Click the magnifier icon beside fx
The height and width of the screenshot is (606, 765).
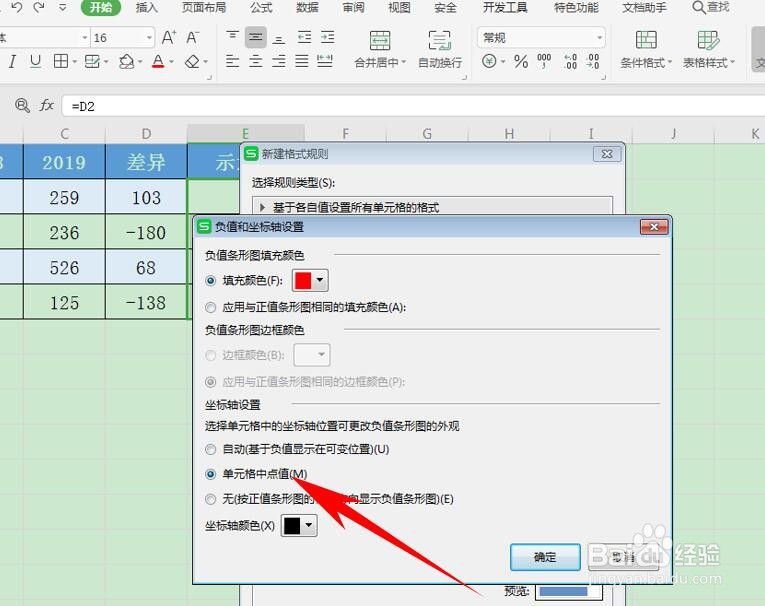point(22,105)
